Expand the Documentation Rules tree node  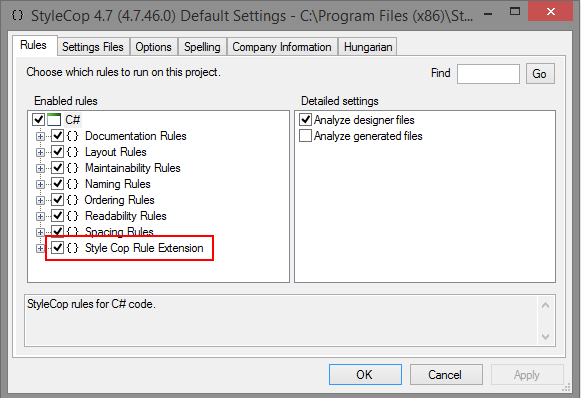point(40,136)
